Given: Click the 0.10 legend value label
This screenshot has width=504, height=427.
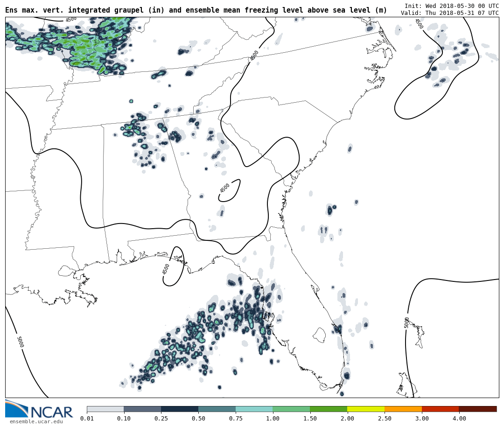Looking at the screenshot, I should [124, 418].
